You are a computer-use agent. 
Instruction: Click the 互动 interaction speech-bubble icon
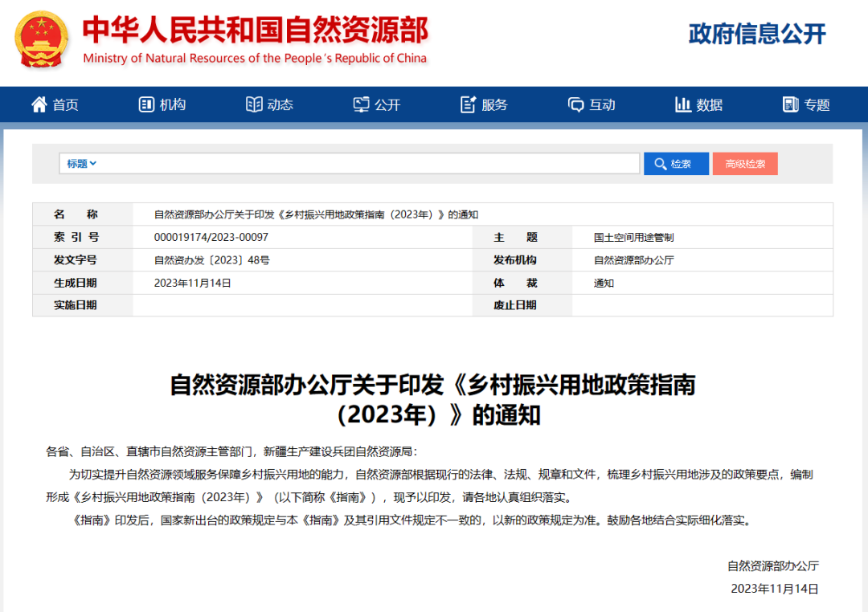[575, 104]
